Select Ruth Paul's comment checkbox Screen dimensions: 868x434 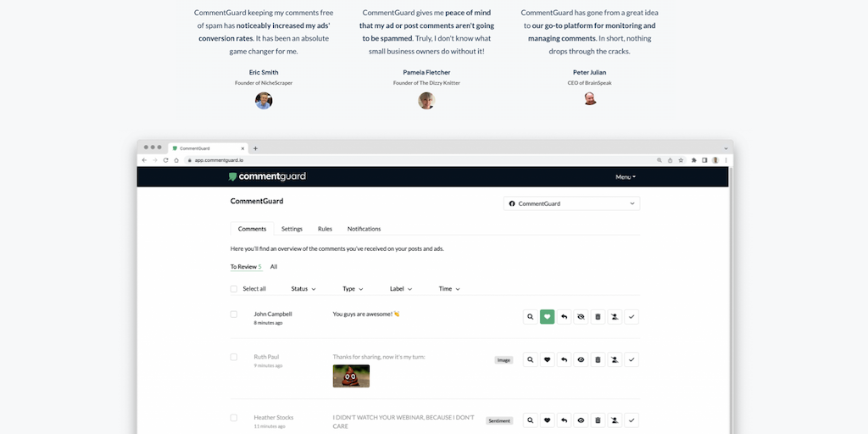[234, 357]
